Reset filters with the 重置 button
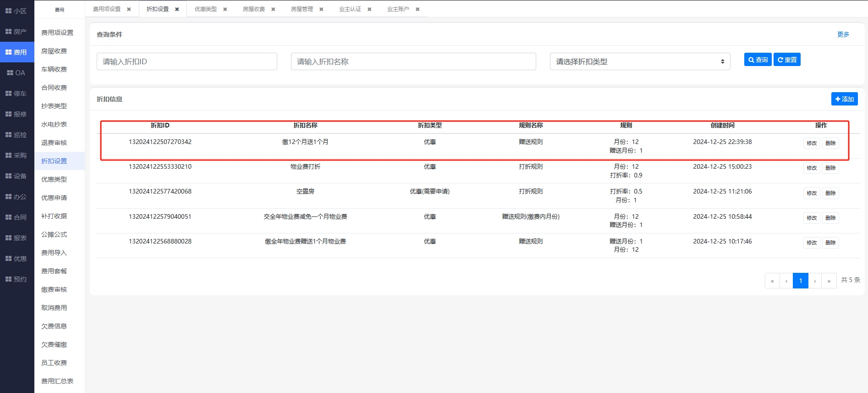 (x=787, y=60)
